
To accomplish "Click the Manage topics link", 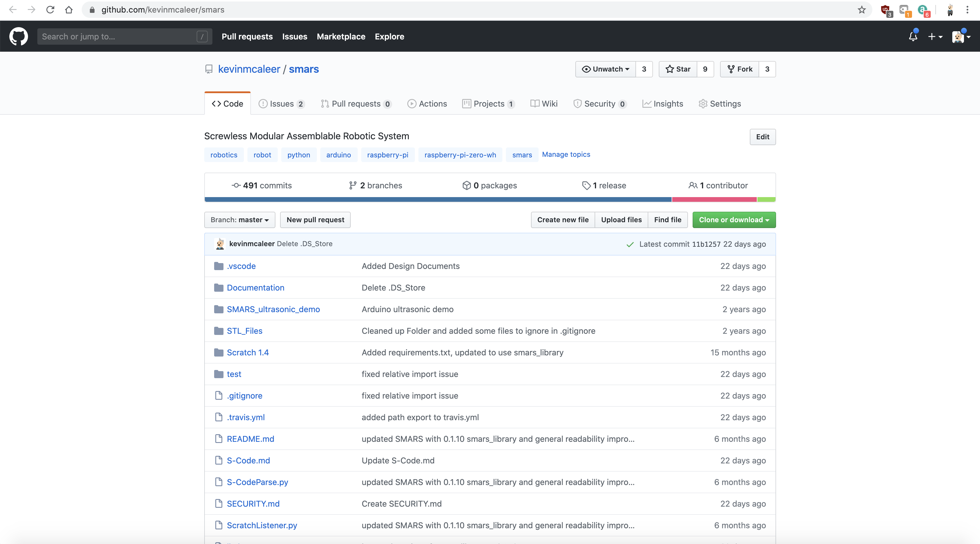I will click(x=566, y=154).
